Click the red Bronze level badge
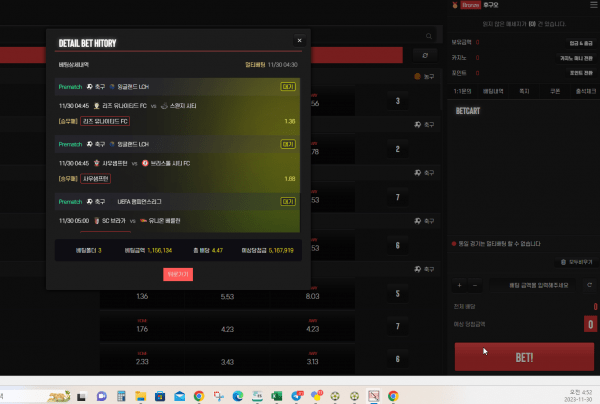This screenshot has width=600, height=404. [470, 5]
